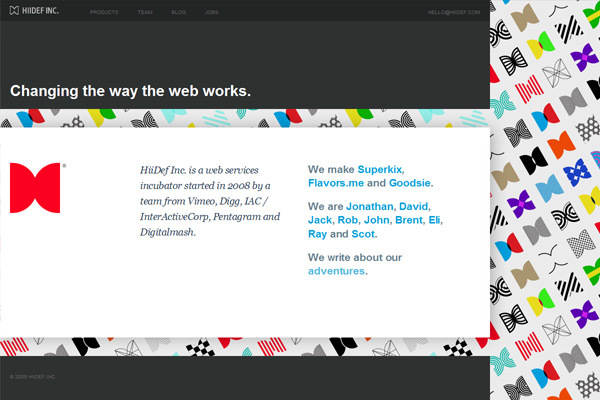Go to the Team page
The height and width of the screenshot is (400, 600).
click(x=145, y=12)
